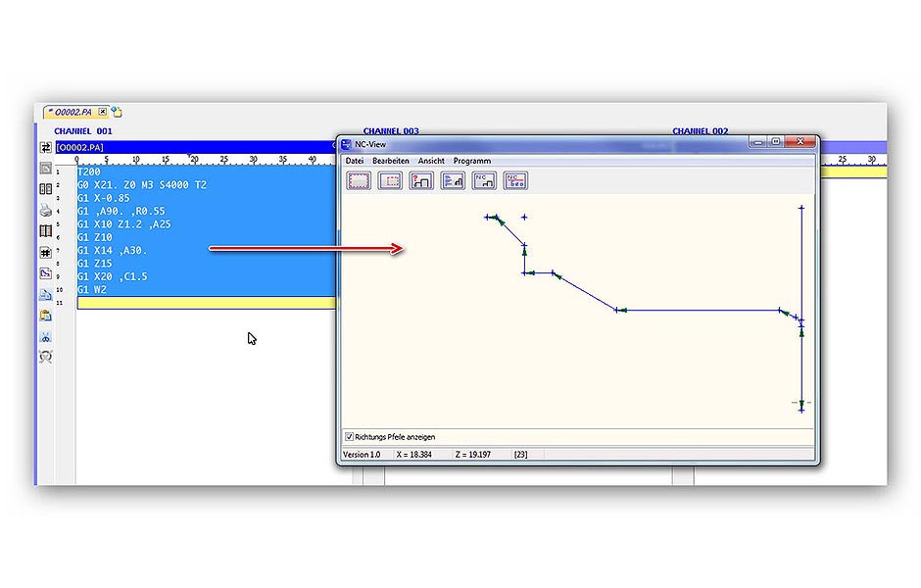Select the O0002.PA file tab

[x=73, y=112]
